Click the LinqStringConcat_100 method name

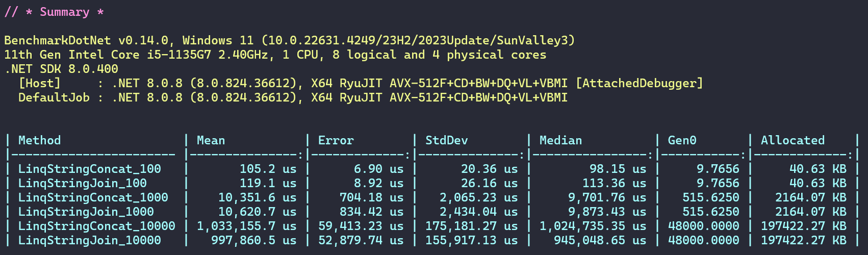pyautogui.click(x=90, y=169)
